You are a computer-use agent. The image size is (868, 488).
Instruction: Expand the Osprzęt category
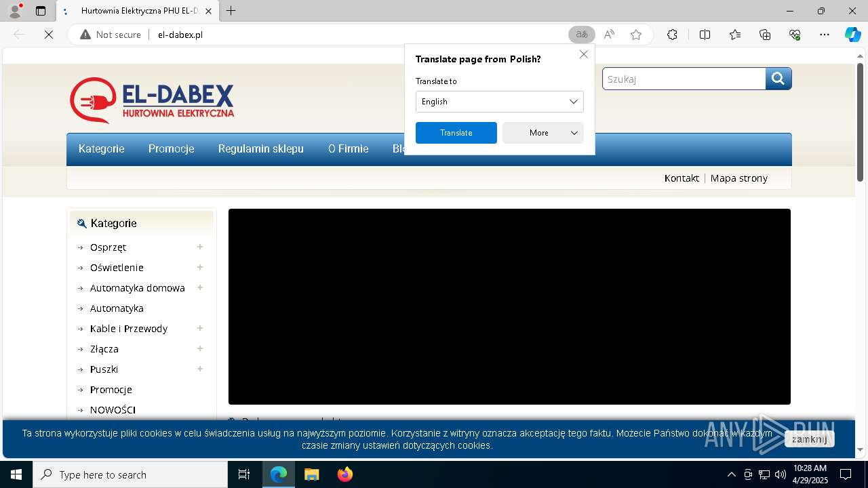[x=200, y=247]
